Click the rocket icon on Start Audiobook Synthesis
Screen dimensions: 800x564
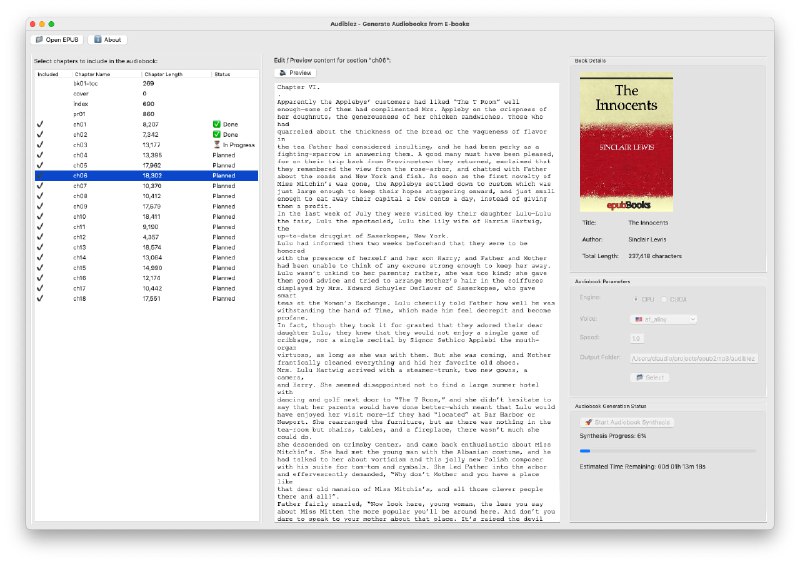(x=587, y=422)
